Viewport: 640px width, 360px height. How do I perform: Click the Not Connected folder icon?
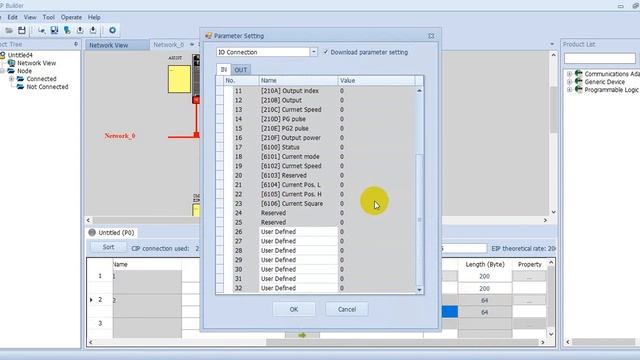[20, 87]
